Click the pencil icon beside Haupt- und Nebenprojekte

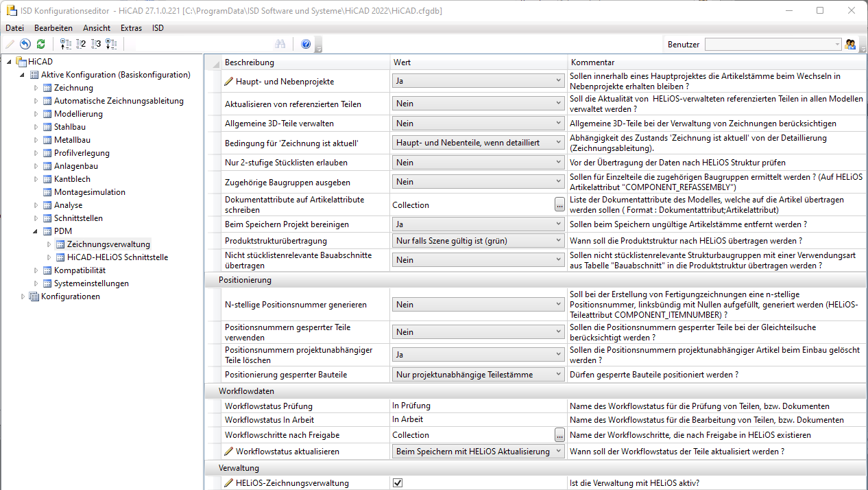tap(229, 81)
